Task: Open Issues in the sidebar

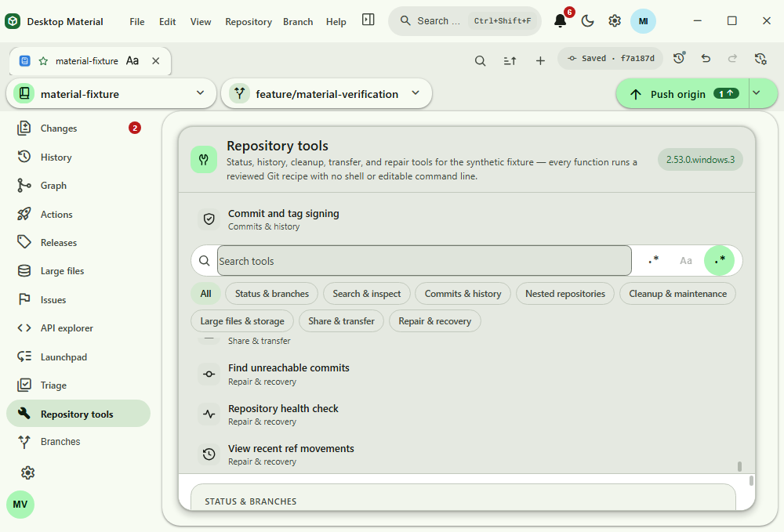Action: tap(78, 300)
